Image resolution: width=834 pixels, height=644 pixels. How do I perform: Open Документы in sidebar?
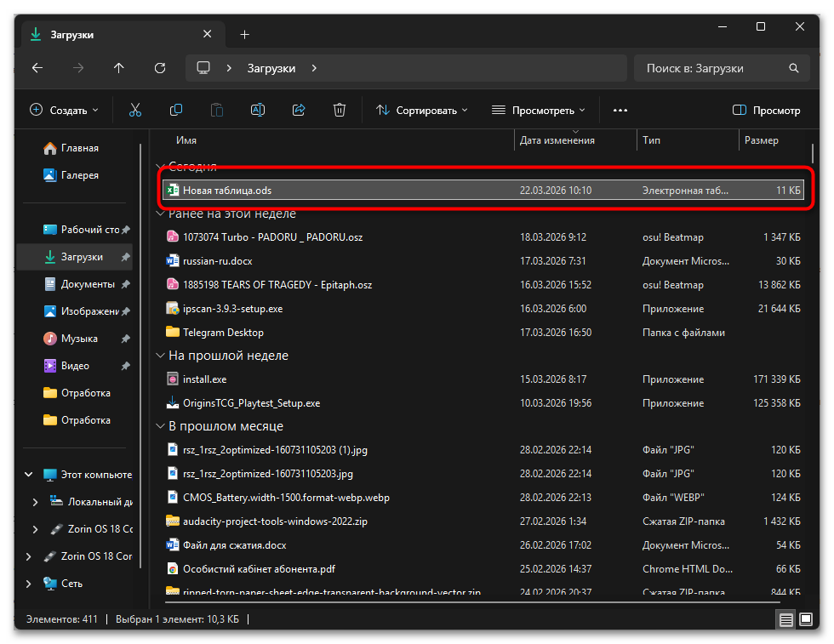(x=87, y=284)
